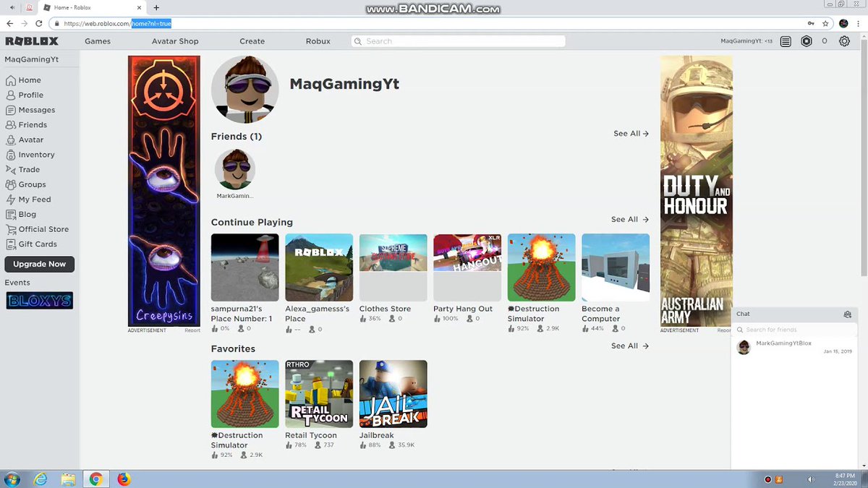Go to the Avatar Shop tab
This screenshot has width=868, height=488.
[x=175, y=41]
